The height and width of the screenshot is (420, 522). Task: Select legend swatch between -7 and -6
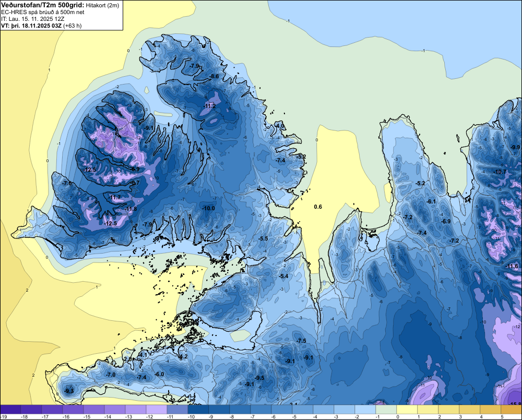click(x=261, y=410)
